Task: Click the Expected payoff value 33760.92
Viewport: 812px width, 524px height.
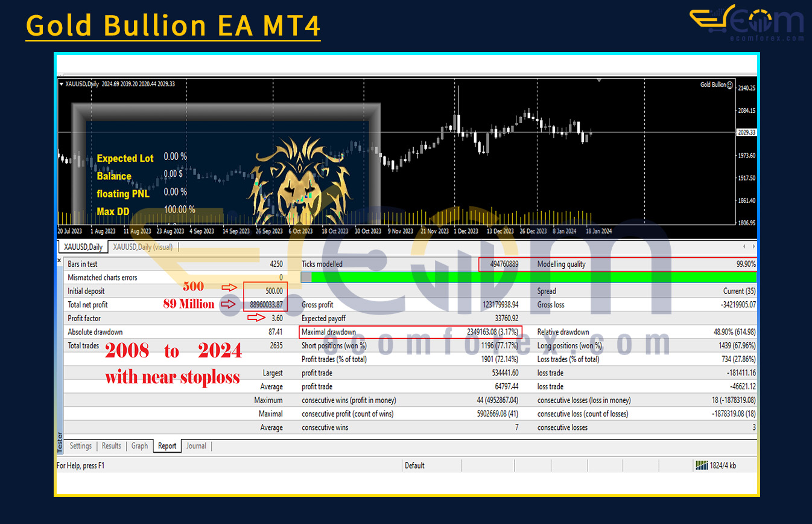Action: 506,318
